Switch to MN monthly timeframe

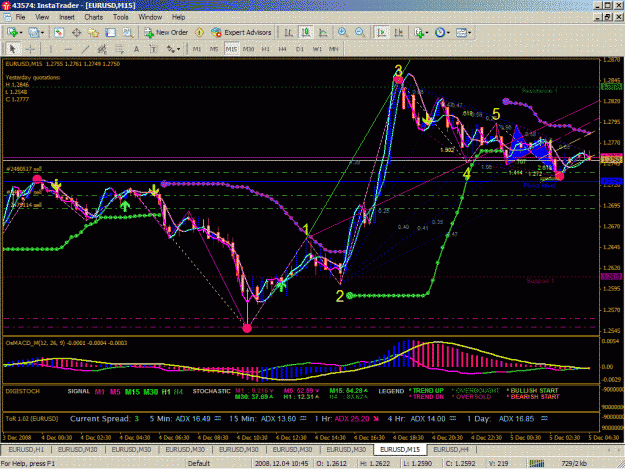[334, 49]
